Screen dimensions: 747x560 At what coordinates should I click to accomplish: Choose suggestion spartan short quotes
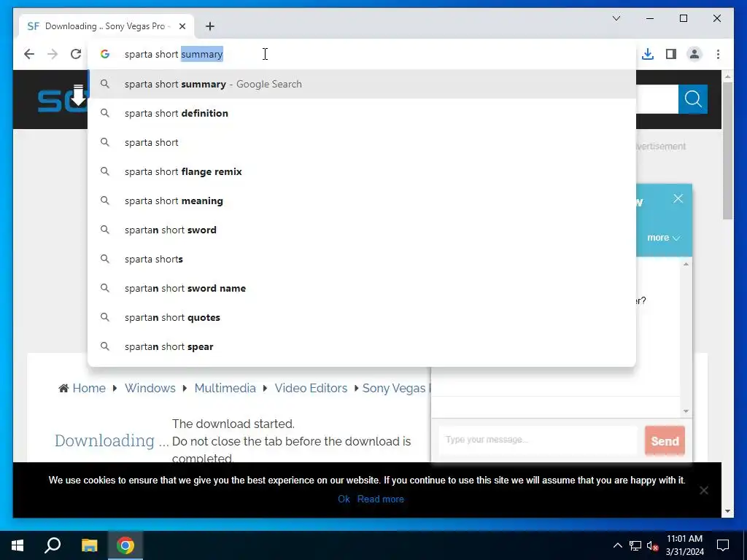tap(362, 318)
